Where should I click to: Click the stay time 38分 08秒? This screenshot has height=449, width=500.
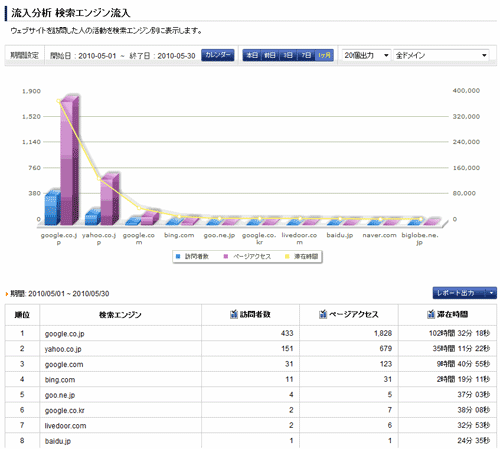point(474,410)
